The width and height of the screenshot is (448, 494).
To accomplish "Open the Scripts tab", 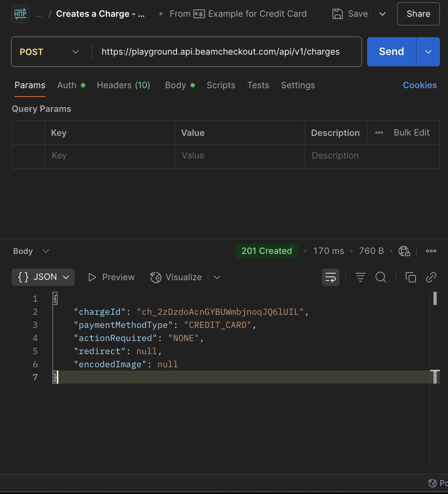I will [221, 85].
